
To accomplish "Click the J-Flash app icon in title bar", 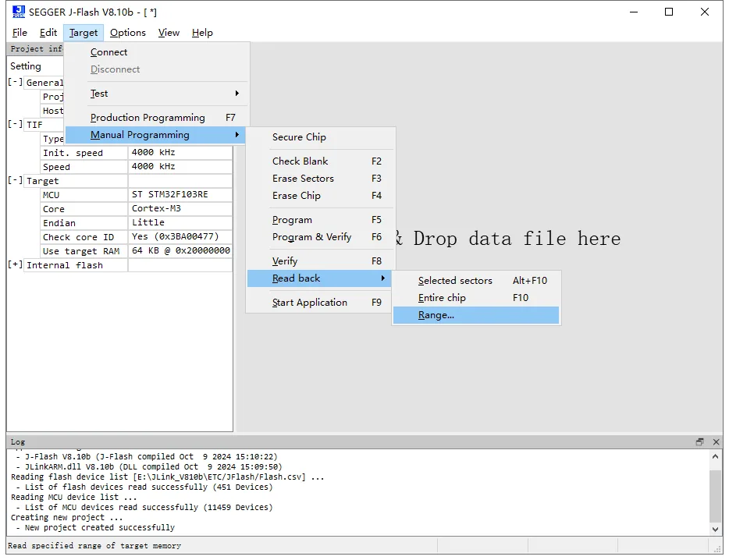I will tap(19, 12).
